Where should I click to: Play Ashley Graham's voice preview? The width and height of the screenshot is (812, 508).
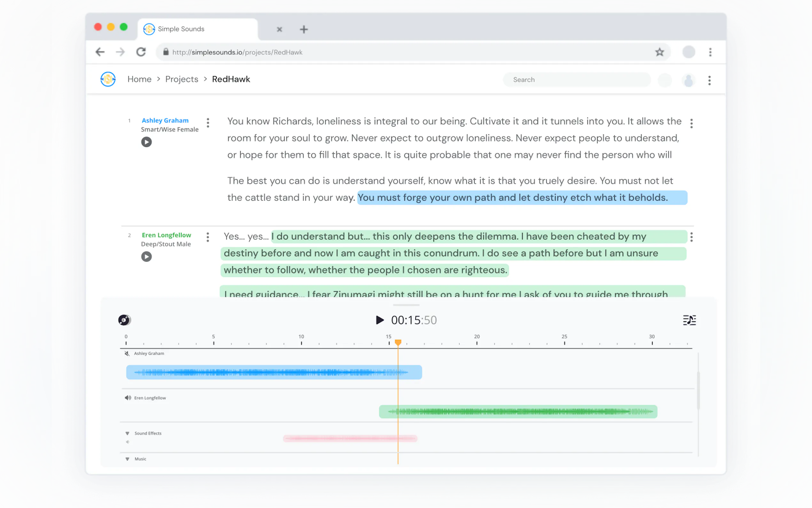(146, 142)
